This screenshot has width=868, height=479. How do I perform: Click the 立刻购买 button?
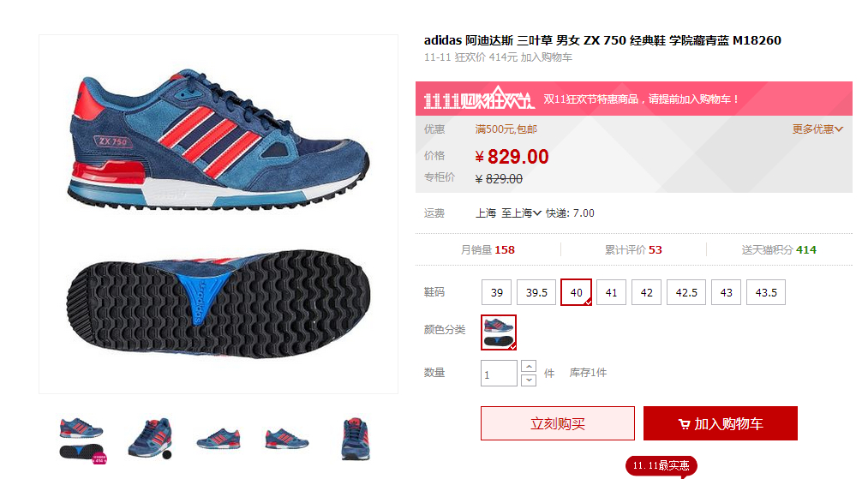coord(558,423)
